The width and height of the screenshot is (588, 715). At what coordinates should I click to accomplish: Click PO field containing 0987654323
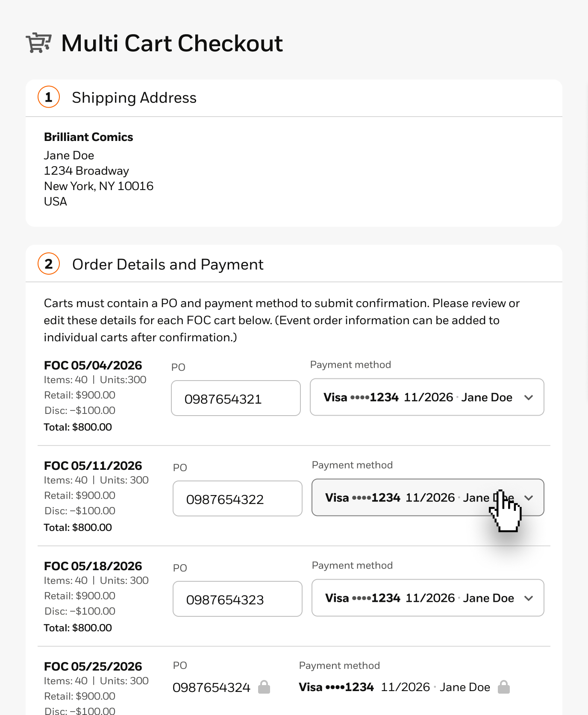pyautogui.click(x=237, y=599)
